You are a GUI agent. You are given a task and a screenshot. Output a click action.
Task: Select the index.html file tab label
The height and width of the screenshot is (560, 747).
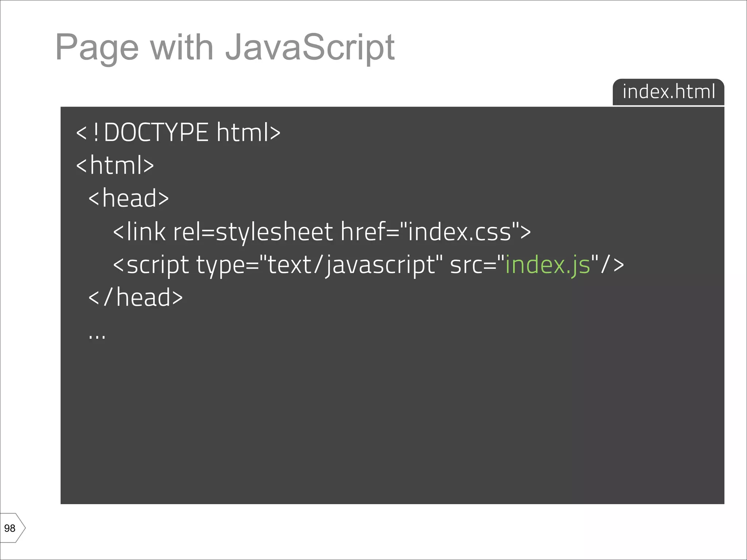click(x=668, y=92)
